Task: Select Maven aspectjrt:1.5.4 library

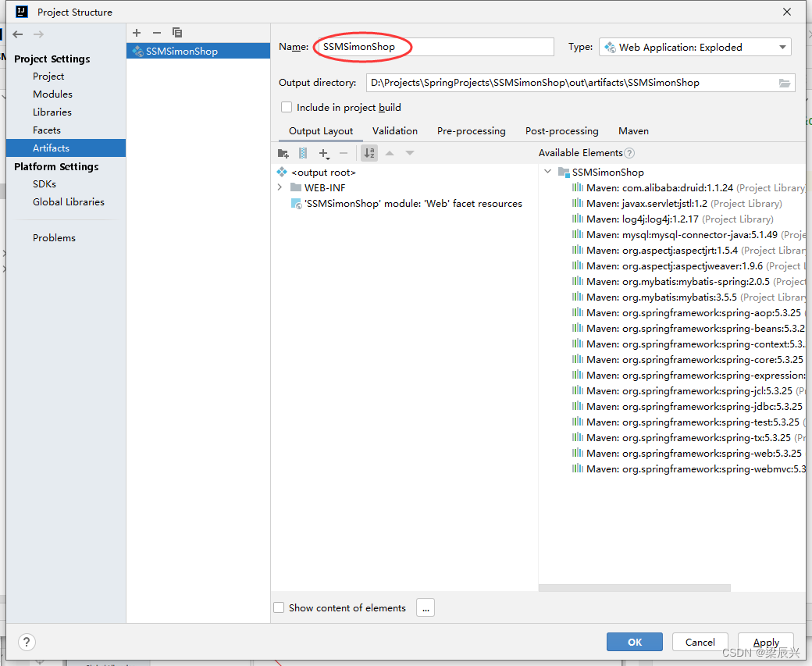Action: tap(689, 250)
